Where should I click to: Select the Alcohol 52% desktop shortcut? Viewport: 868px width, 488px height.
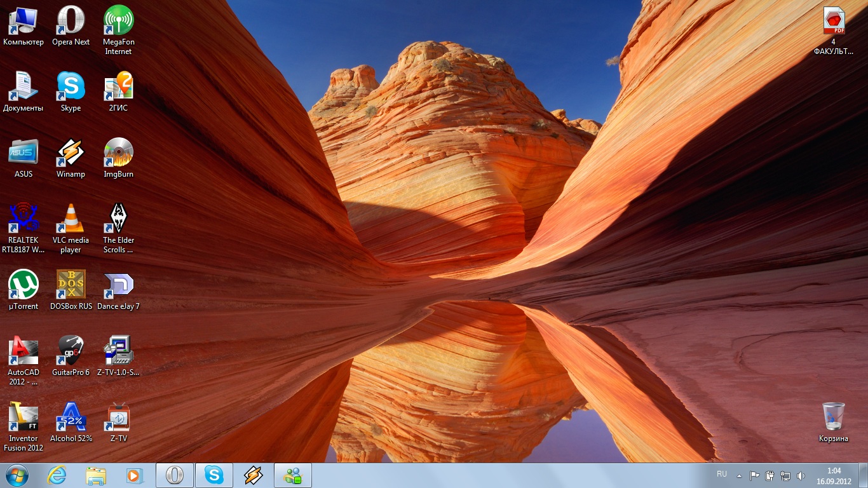pyautogui.click(x=71, y=423)
